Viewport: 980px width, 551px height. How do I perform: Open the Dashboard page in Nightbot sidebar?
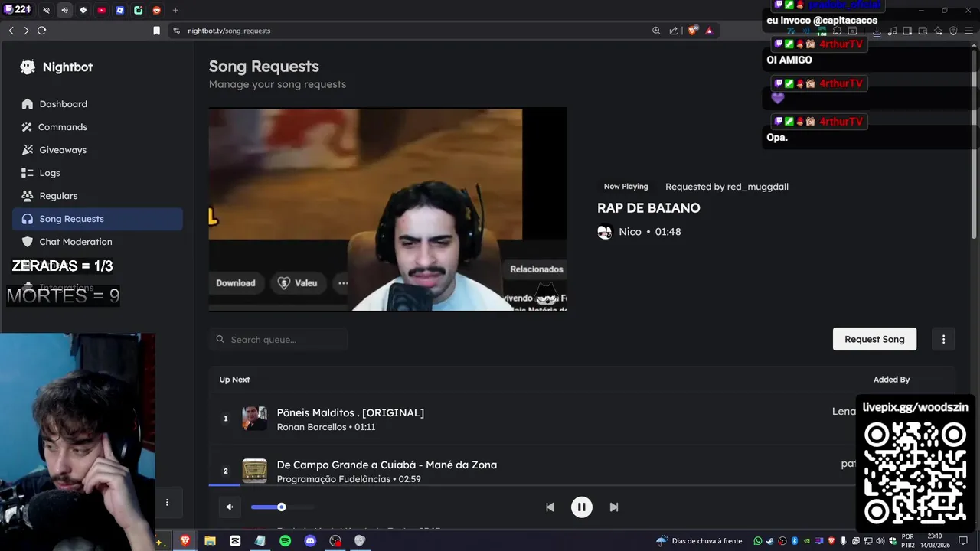pos(97,104)
